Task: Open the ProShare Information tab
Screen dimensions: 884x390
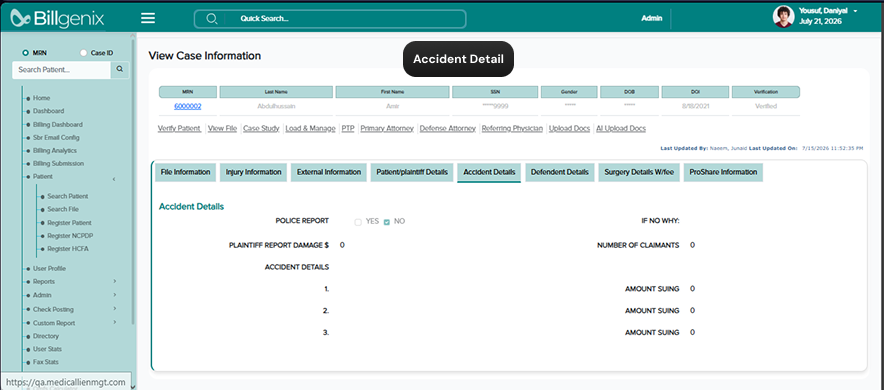Action: [723, 172]
